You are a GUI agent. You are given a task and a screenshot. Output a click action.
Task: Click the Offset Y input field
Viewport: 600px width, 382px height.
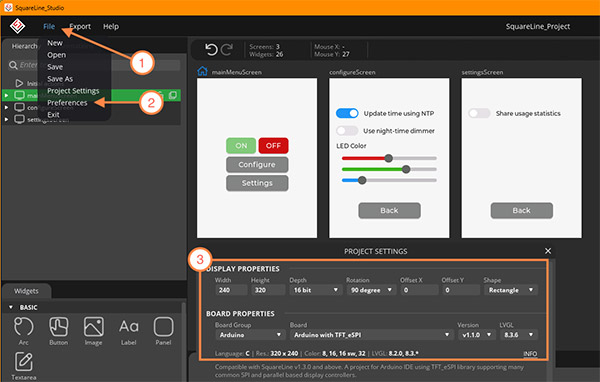pyautogui.click(x=461, y=290)
